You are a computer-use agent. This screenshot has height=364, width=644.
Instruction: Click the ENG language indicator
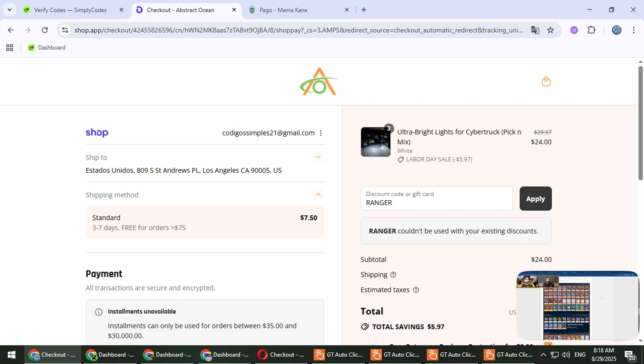coord(580,355)
